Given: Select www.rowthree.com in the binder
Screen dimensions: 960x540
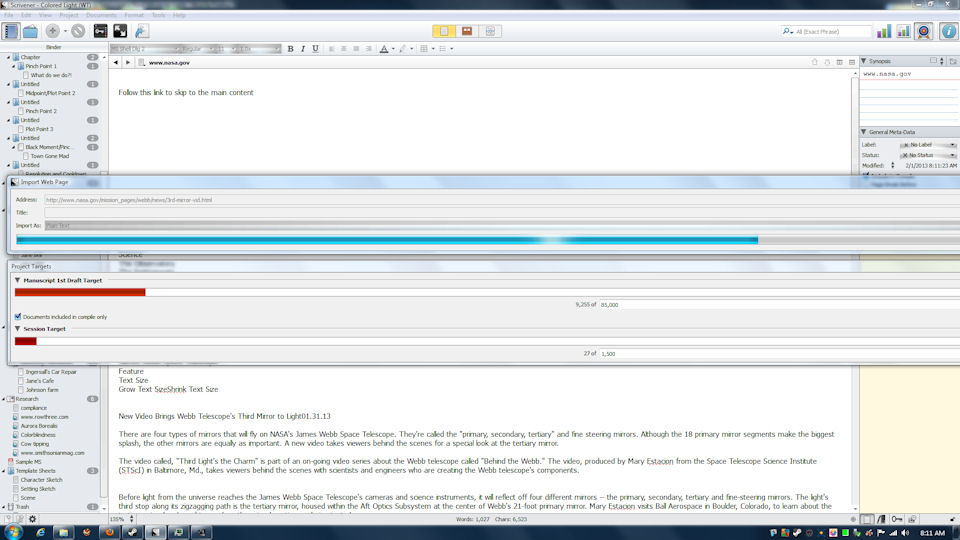Looking at the screenshot, I should click(x=44, y=417).
